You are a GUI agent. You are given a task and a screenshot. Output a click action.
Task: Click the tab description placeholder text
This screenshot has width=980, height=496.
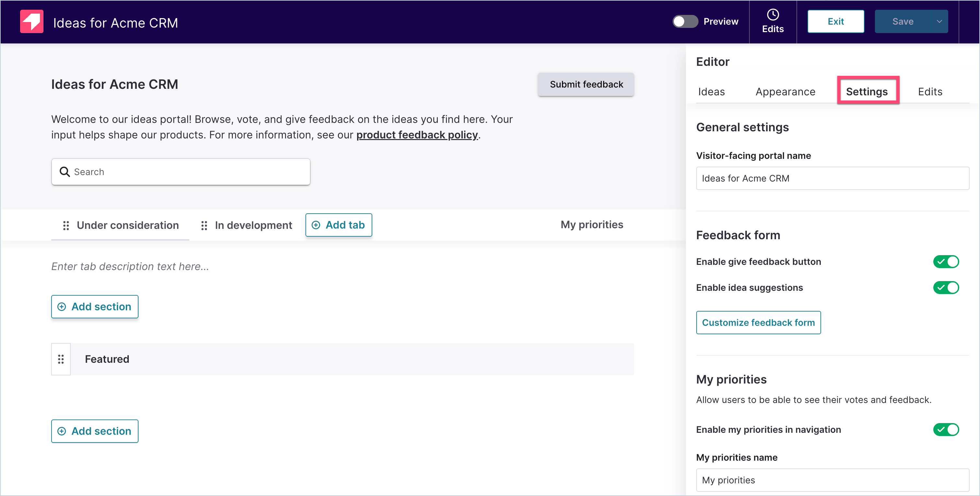130,266
